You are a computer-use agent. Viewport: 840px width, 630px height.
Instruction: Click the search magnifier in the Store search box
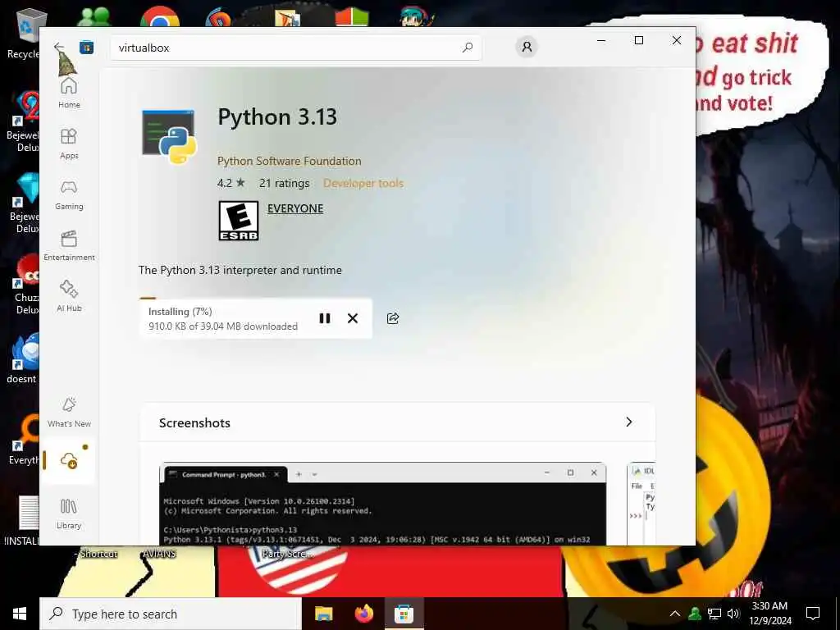(467, 48)
